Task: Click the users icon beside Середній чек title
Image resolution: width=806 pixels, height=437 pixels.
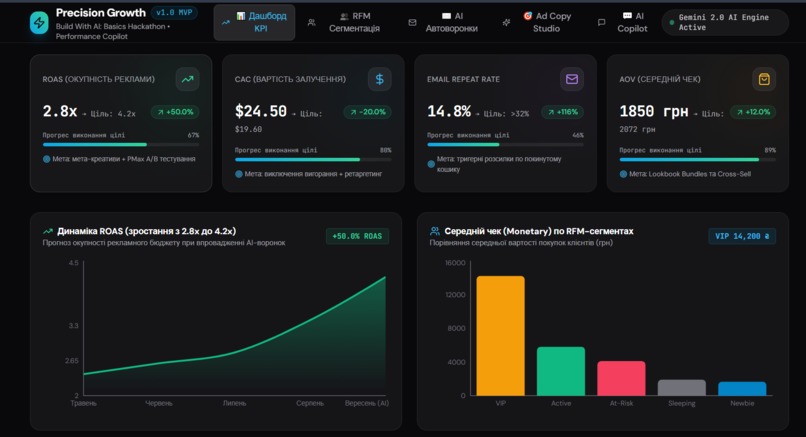Action: [x=435, y=231]
